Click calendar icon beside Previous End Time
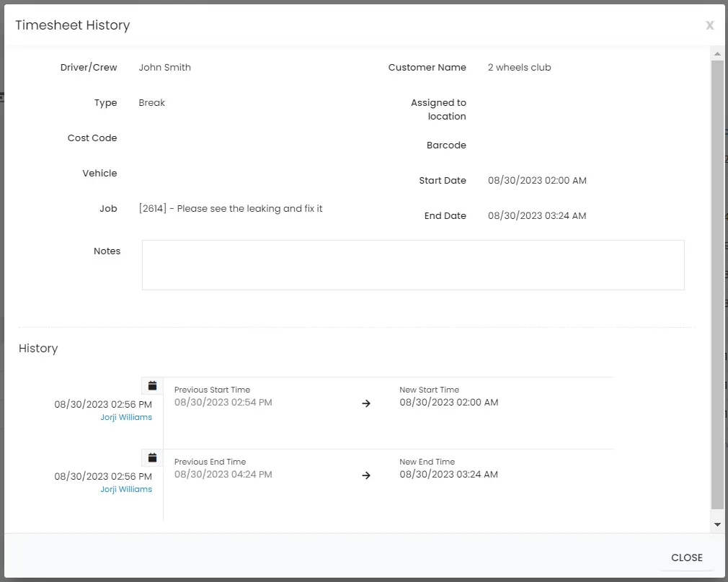Viewport: 728px width, 582px height. click(x=152, y=457)
